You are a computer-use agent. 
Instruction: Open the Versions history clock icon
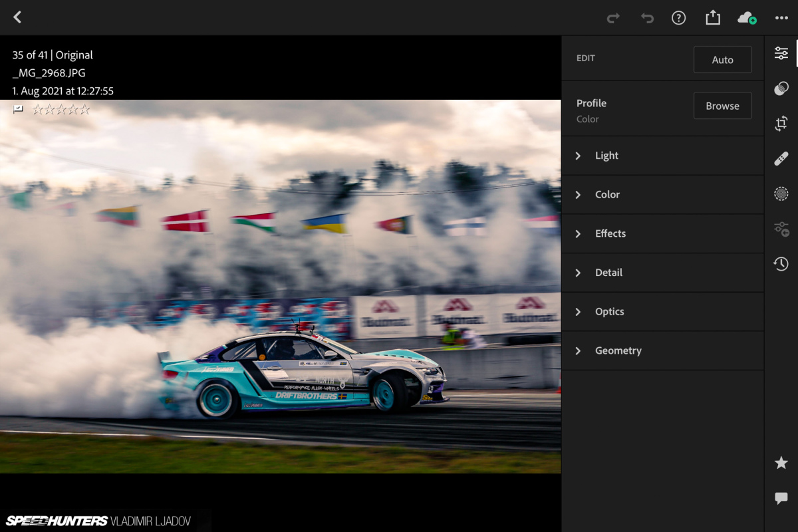pos(781,264)
